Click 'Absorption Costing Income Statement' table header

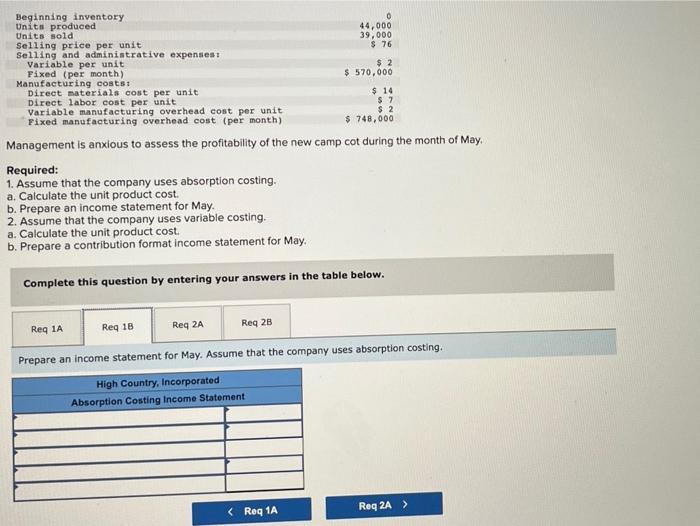click(x=158, y=400)
